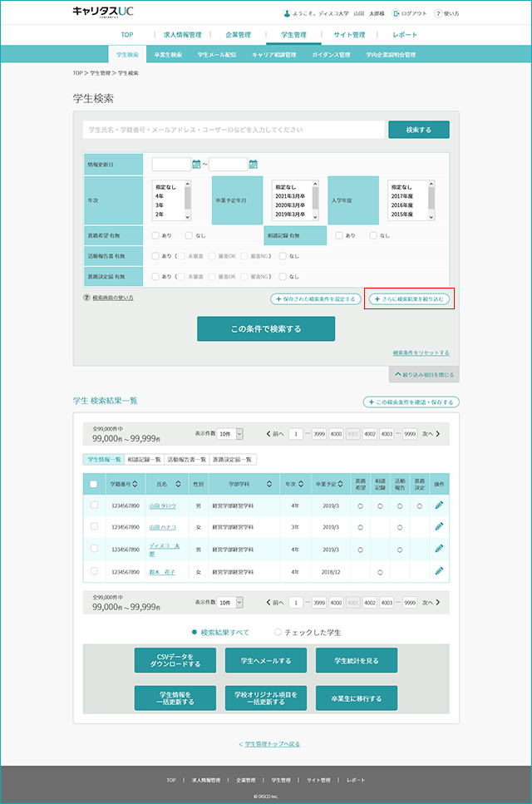Screen dimensions: 532x804
Task: Click この条件で検索する button
Action: pos(266,328)
